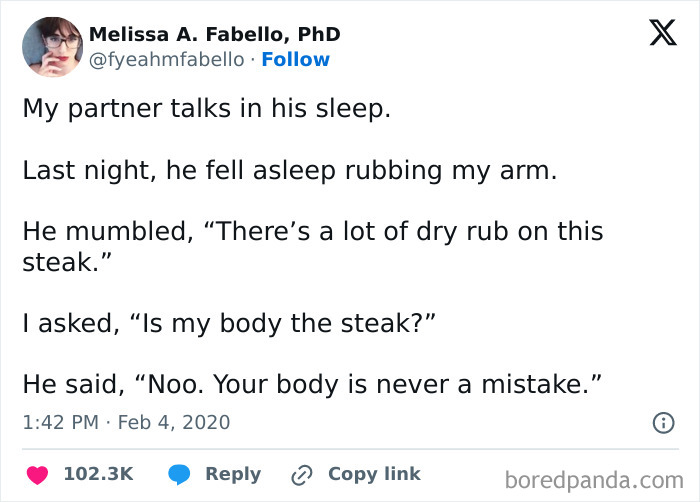Click the Feb 4, 2020 date

(176, 423)
